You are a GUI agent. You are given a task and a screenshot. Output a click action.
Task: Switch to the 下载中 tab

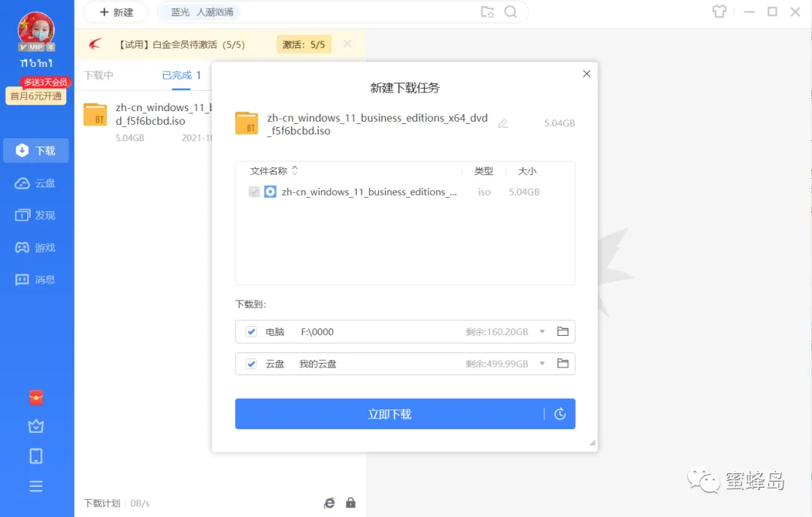pos(98,76)
